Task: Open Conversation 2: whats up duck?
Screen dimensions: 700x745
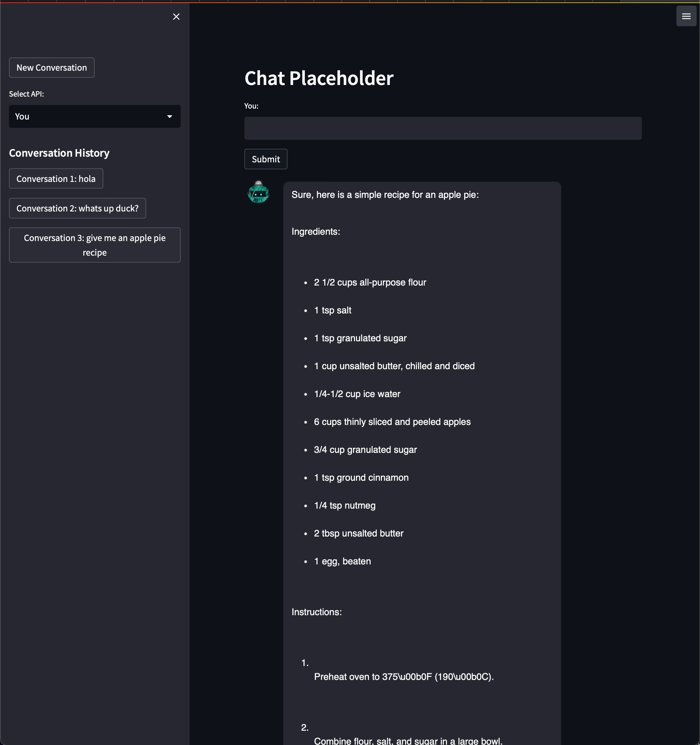Action: coord(77,208)
